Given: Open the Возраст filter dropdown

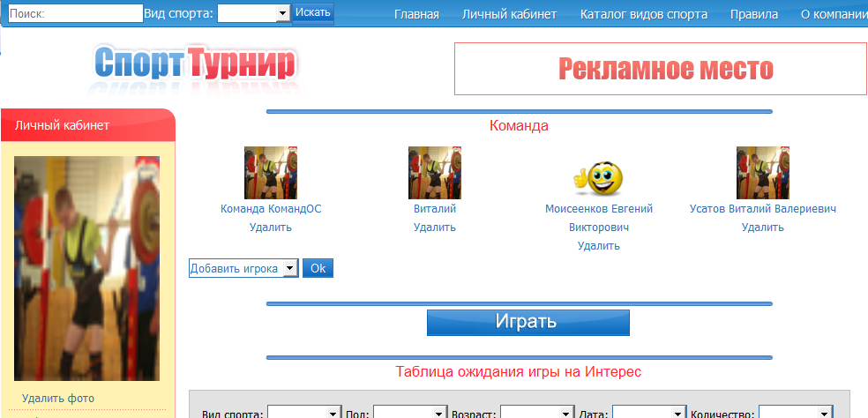Looking at the screenshot, I should 536,414.
